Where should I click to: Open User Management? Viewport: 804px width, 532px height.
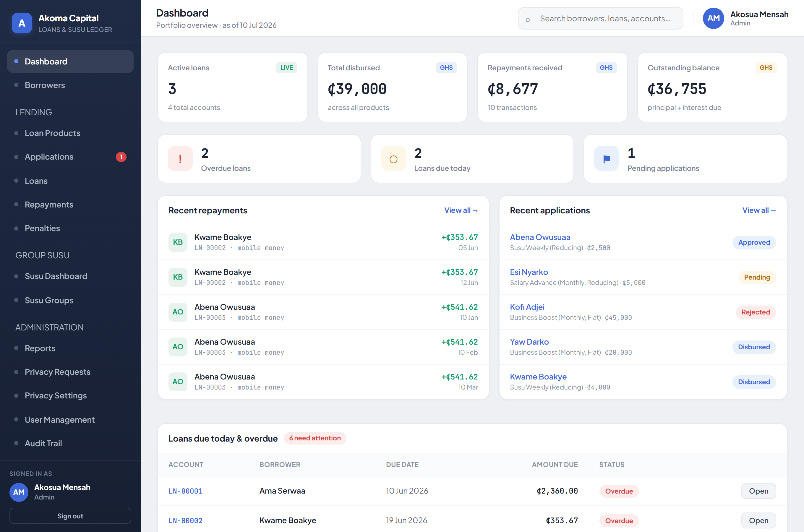point(70,420)
